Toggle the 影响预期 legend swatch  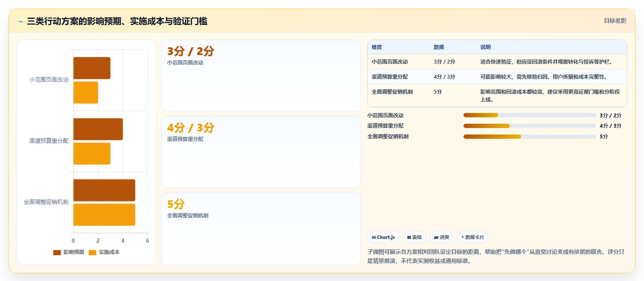point(57,252)
